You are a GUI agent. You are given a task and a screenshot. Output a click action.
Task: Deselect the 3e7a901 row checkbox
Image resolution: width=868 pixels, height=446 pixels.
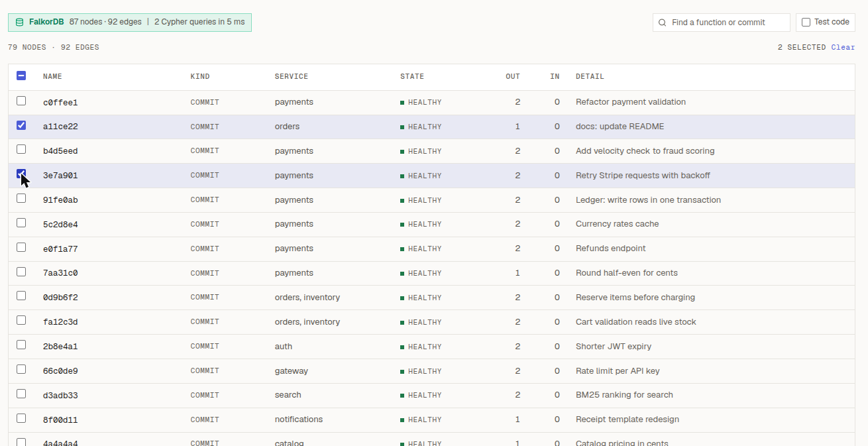21,174
